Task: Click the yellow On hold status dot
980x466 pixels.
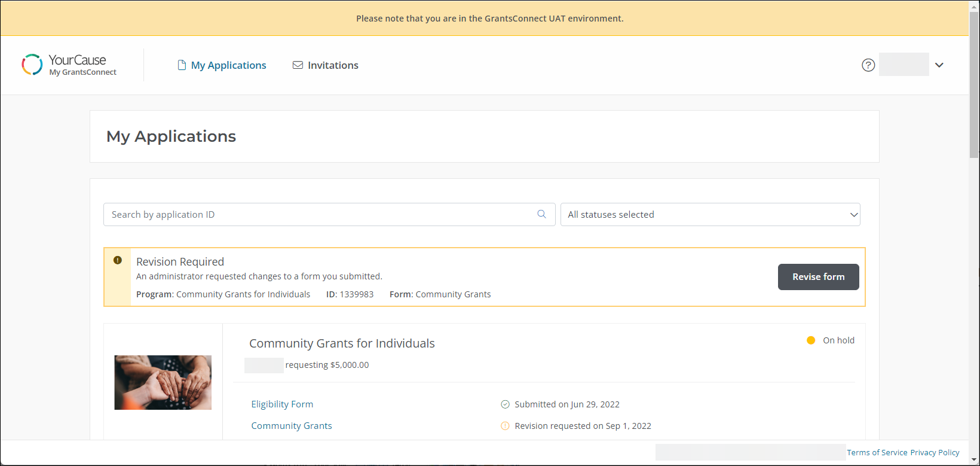Action: (811, 340)
